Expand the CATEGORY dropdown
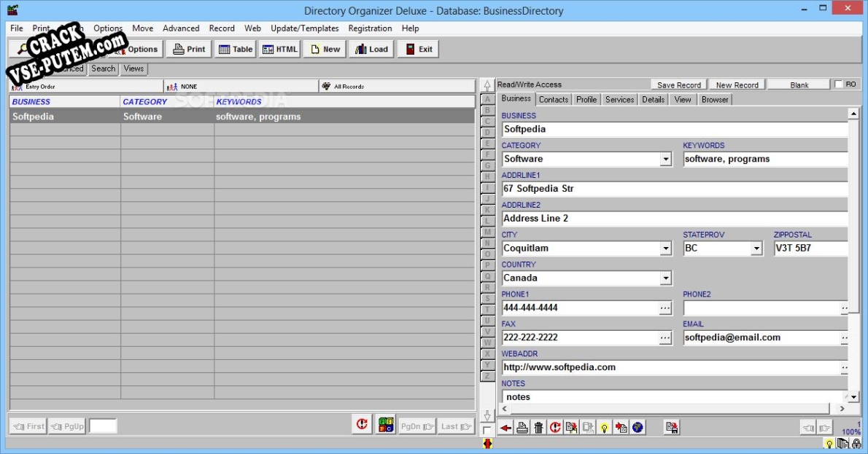868x454 pixels. [665, 159]
